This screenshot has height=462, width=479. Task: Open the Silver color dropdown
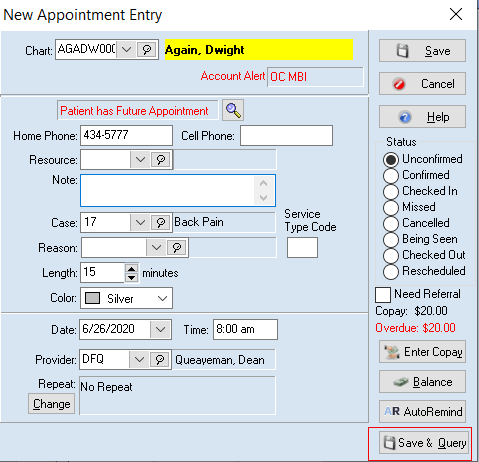pos(126,298)
